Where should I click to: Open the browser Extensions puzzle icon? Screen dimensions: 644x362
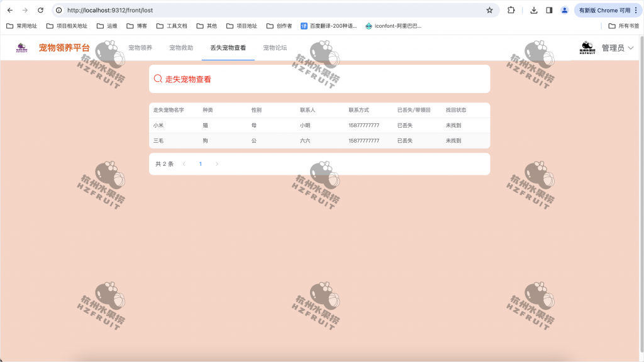tap(511, 10)
